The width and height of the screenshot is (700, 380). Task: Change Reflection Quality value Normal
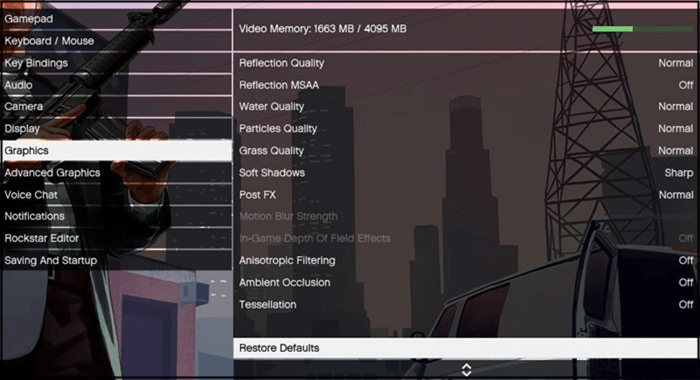coord(675,63)
